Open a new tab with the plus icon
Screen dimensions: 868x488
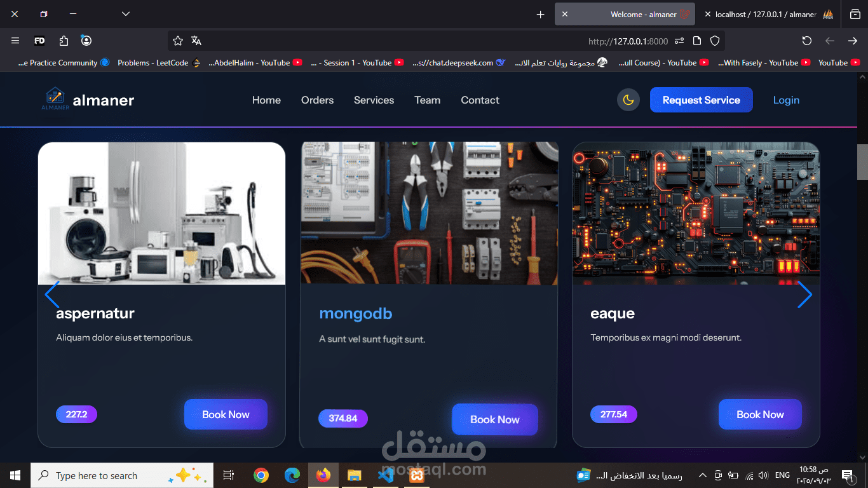541,14
